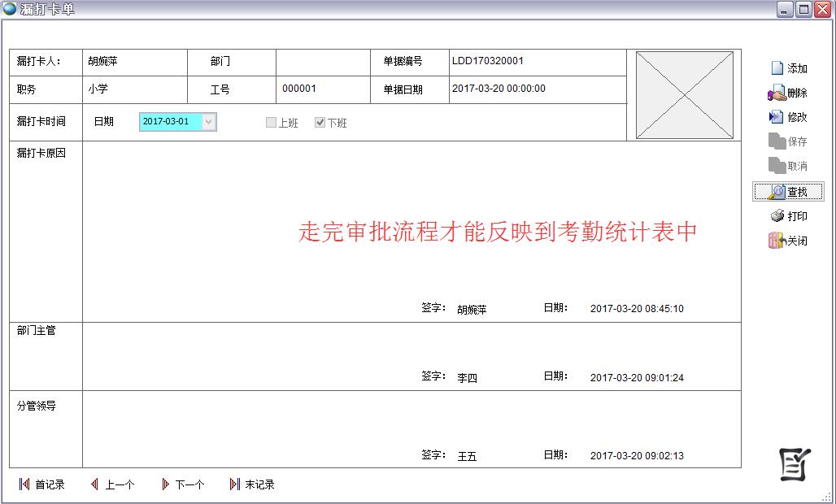Click the 修改 (Edit) icon
Image resolution: width=836 pixels, height=504 pixels.
click(777, 117)
